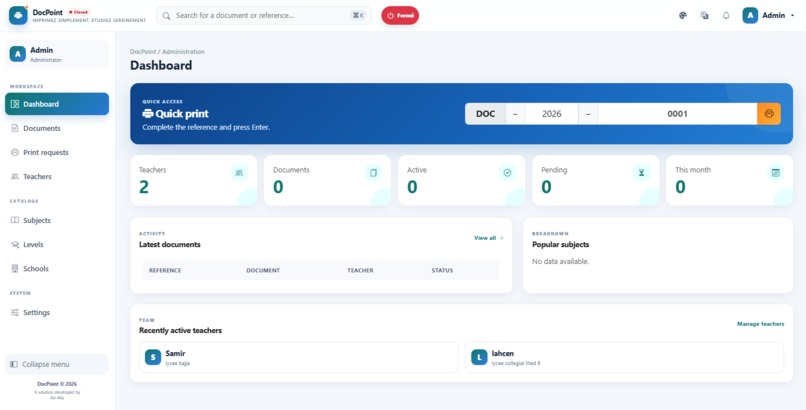Click the S avatar for Samir

click(153, 357)
